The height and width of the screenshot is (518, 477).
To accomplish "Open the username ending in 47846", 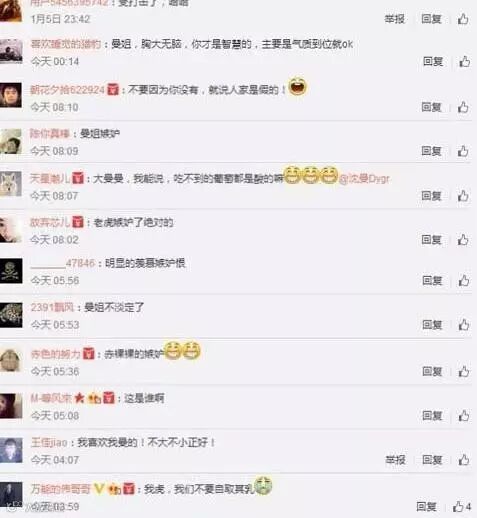I will [x=63, y=263].
